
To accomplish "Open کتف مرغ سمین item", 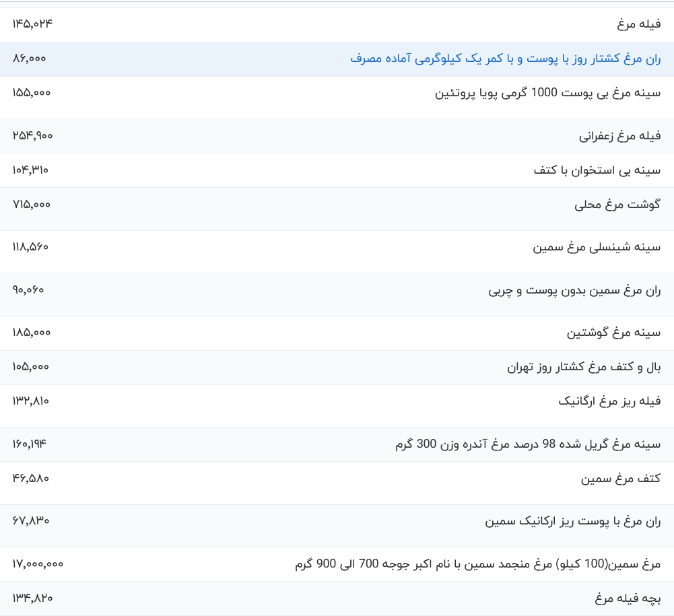I will 621,479.
